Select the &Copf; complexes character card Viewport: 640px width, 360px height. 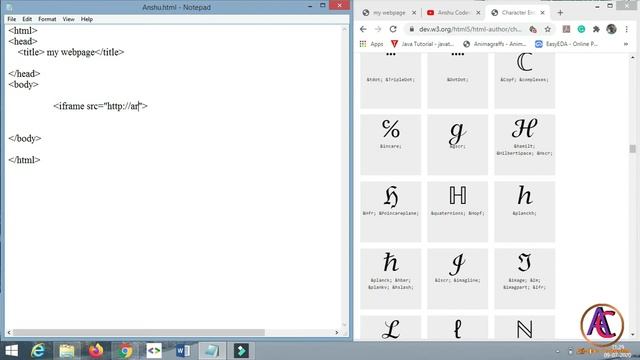point(524,81)
